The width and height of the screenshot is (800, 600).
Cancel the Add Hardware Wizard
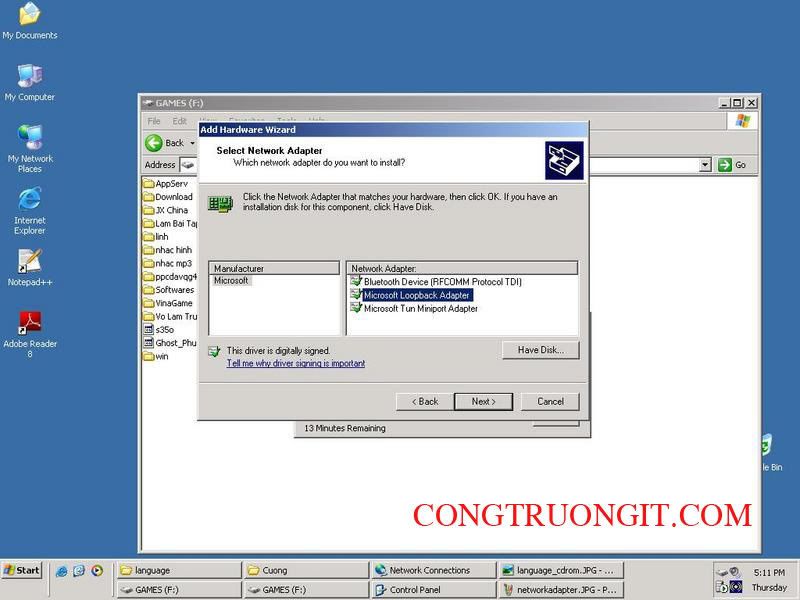[x=550, y=402]
